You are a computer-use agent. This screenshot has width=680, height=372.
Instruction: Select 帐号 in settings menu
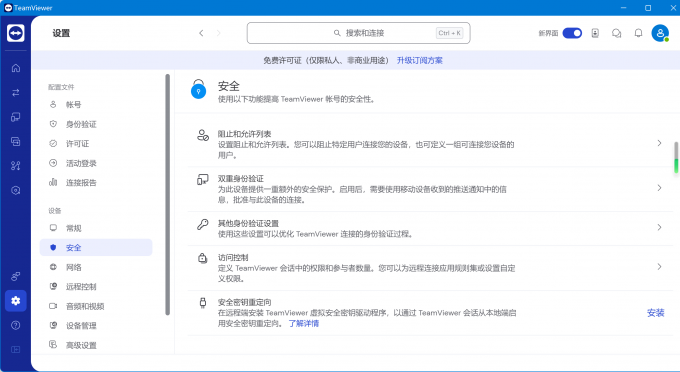coord(96,104)
